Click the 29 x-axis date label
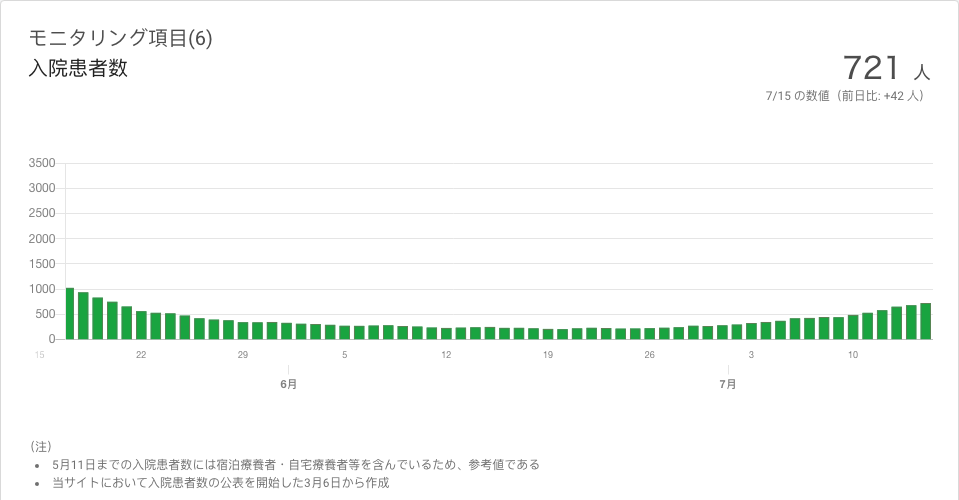959x500 pixels. click(x=243, y=355)
